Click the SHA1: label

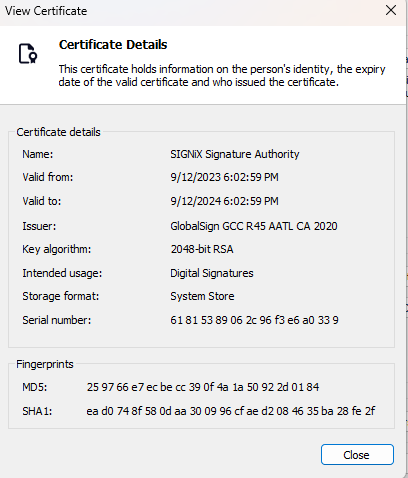pos(37,411)
